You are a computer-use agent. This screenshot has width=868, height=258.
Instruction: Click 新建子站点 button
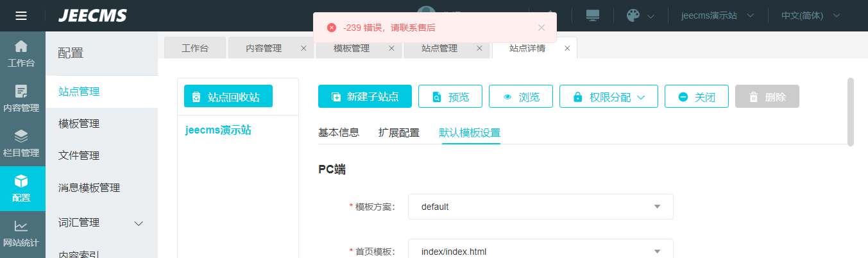[x=365, y=96]
